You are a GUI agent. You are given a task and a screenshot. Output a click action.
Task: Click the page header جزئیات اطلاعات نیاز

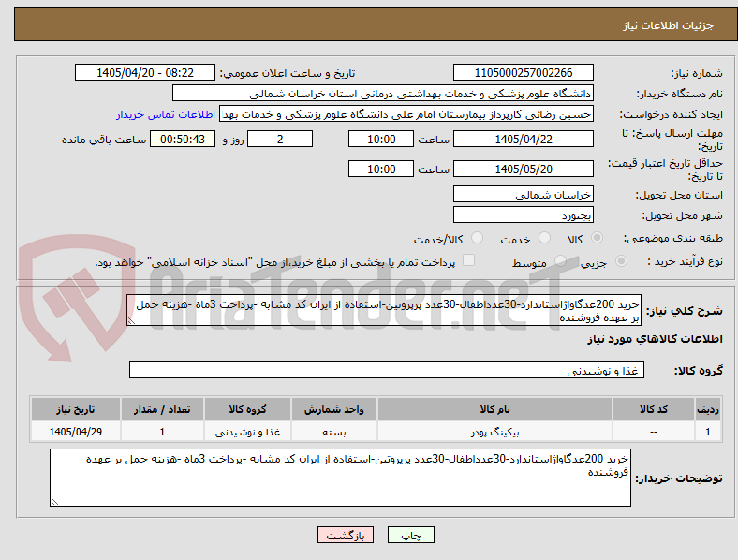click(668, 25)
